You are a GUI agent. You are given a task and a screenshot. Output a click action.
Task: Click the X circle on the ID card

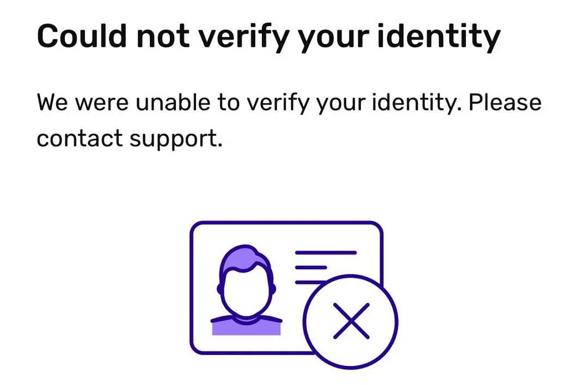[x=351, y=321]
